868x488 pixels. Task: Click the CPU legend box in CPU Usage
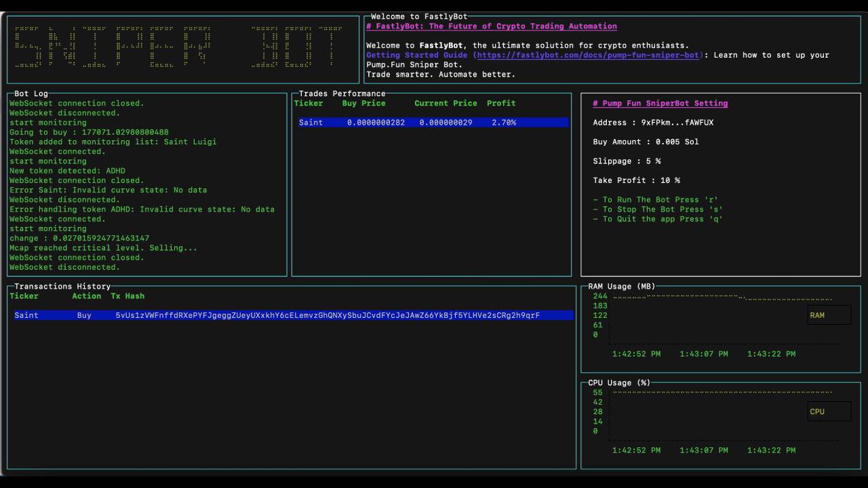(x=829, y=411)
